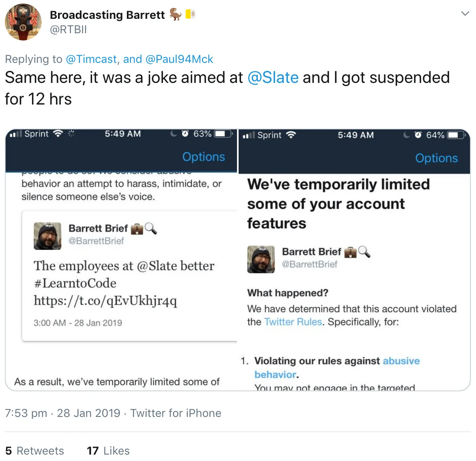The width and height of the screenshot is (476, 461).
Task: Click the Broadcasting Barrett display name
Action: point(107,14)
